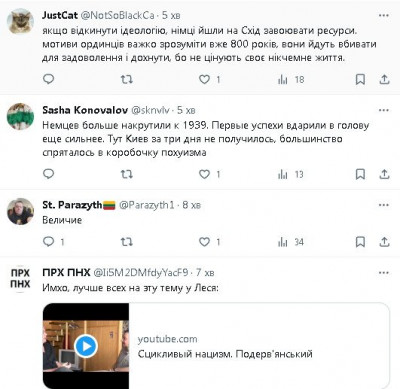Image resolution: width=400 pixels, height=389 pixels.
Task: Play the embedded YouTube video
Action: 86,346
